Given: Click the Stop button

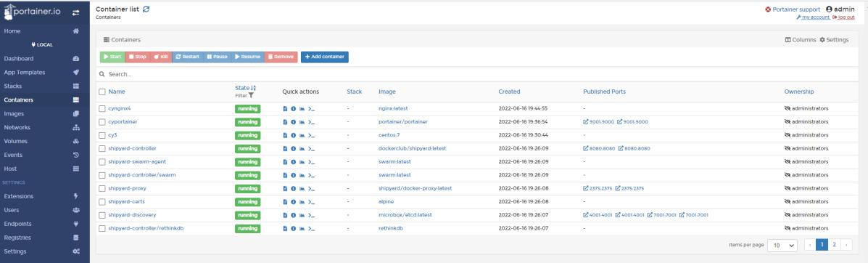Looking at the screenshot, I should [137, 57].
